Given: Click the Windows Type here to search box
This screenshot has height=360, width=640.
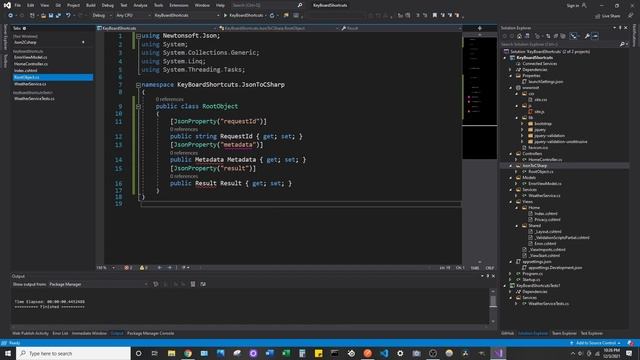Looking at the screenshot, I should pyautogui.click(x=73, y=353).
